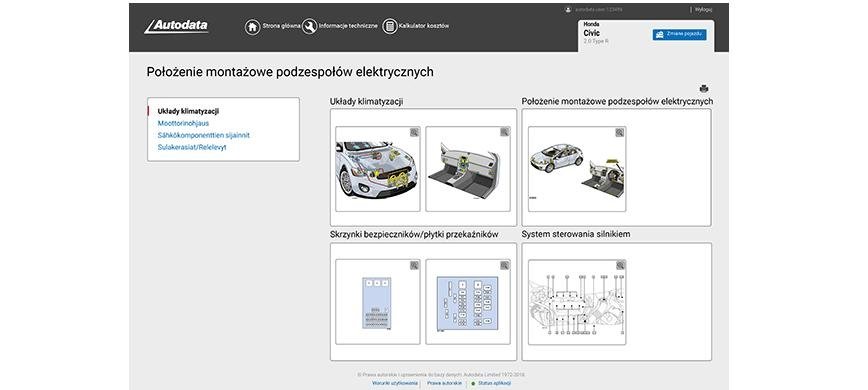
Task: Open the car cutaway electrical components thumbnail
Action: coord(577,169)
